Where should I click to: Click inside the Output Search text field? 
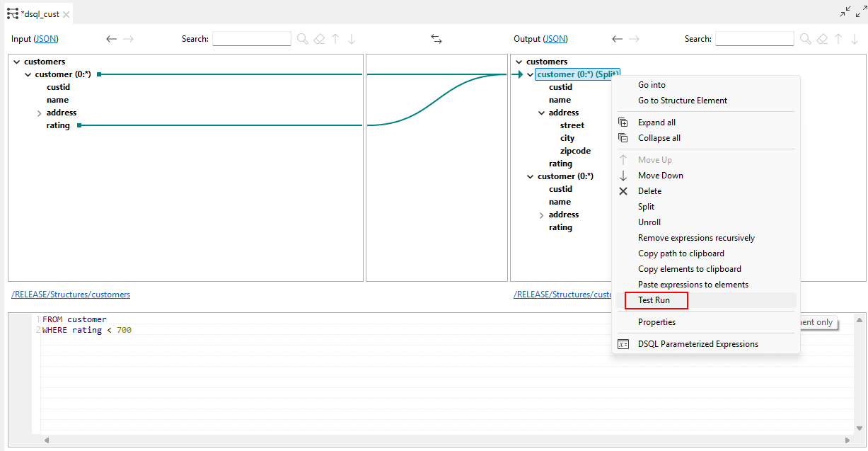(754, 38)
